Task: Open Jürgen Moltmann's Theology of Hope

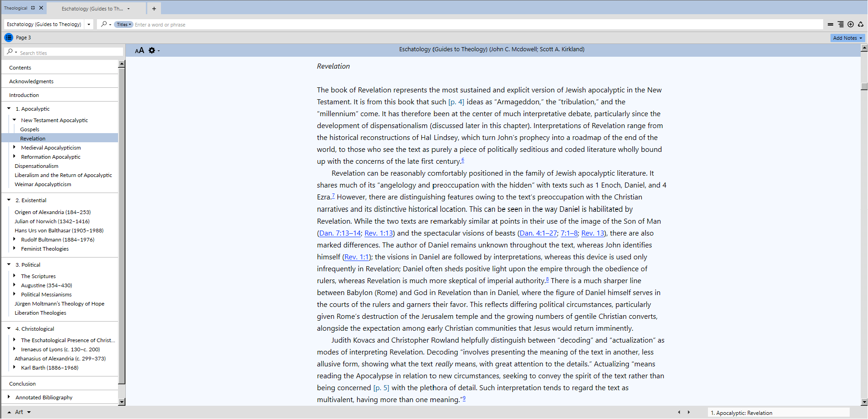Action: 59,304
